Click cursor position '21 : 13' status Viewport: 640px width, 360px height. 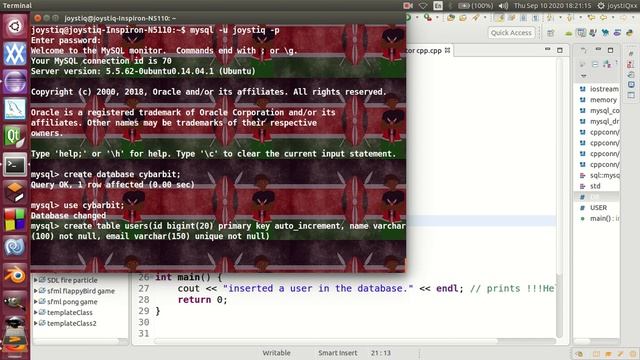[x=380, y=353]
